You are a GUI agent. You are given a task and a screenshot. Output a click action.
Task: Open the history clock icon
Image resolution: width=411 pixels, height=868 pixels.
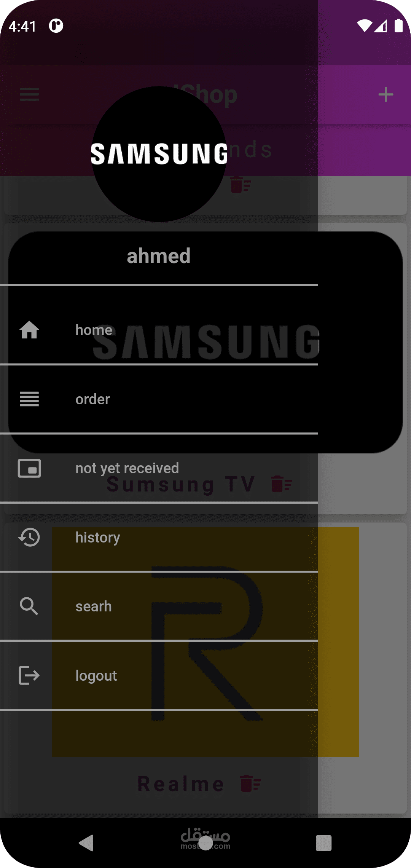[29, 537]
